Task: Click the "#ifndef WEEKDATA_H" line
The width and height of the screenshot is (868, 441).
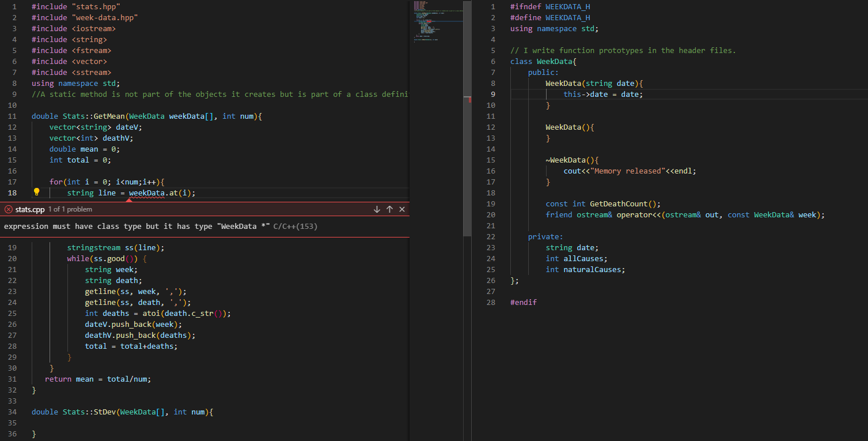Action: pyautogui.click(x=550, y=7)
